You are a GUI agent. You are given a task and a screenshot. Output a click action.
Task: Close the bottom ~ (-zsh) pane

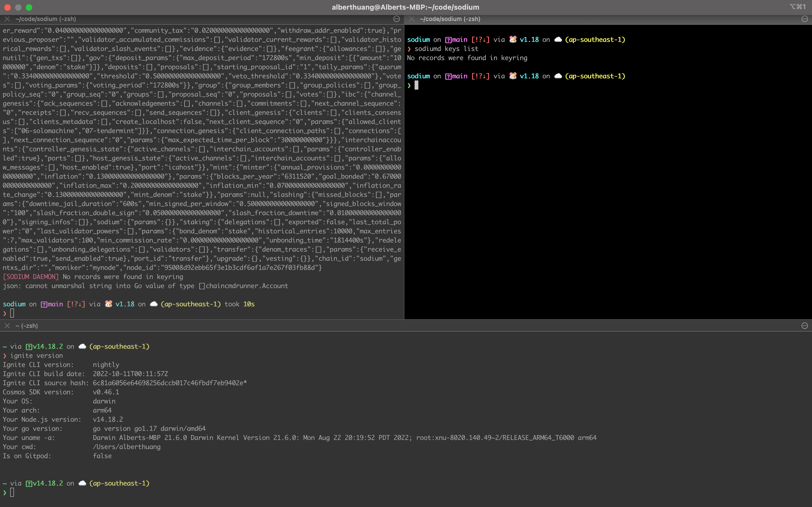7,326
